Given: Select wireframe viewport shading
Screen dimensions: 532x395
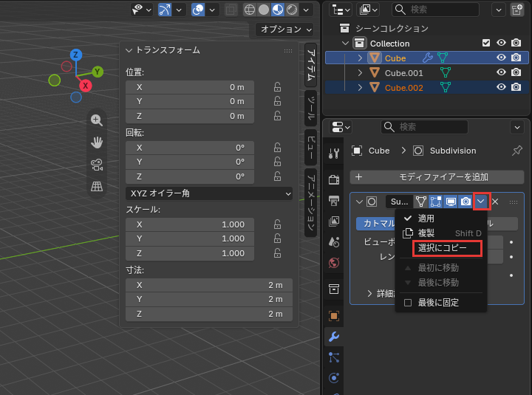Looking at the screenshot, I should coord(250,10).
